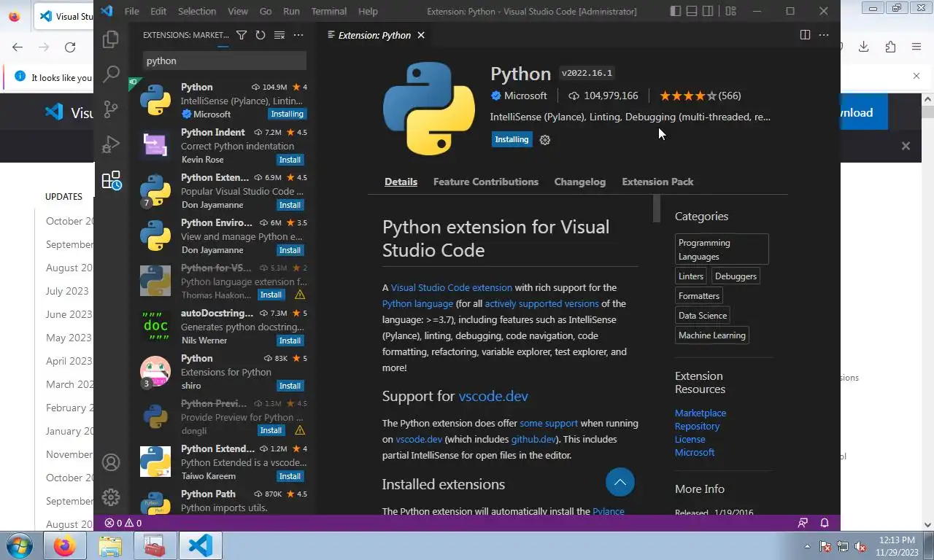
Task: Click the Python extension manage gear
Action: (545, 140)
